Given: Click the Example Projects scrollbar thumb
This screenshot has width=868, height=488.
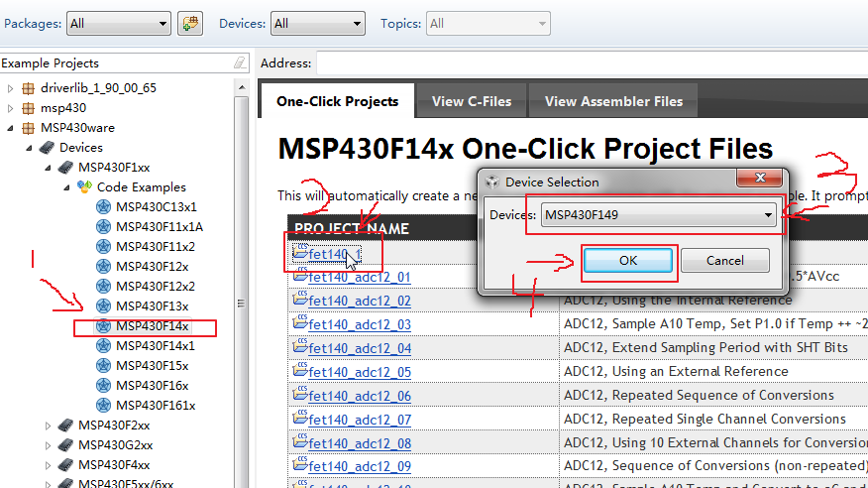Looking at the screenshot, I should 242,303.
